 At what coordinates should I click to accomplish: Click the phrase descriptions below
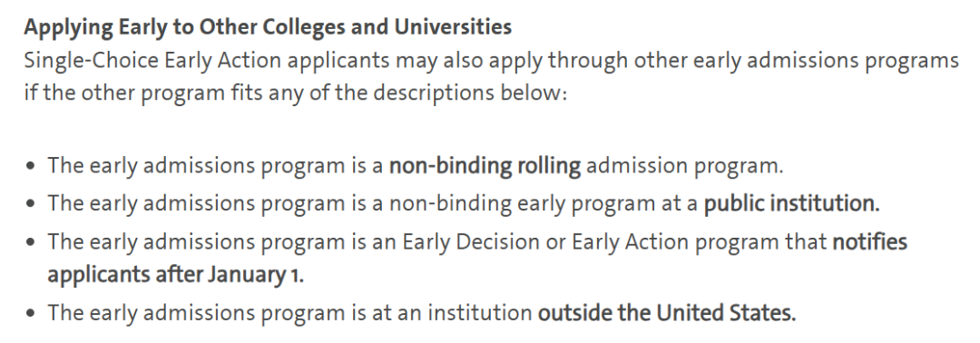(470, 93)
